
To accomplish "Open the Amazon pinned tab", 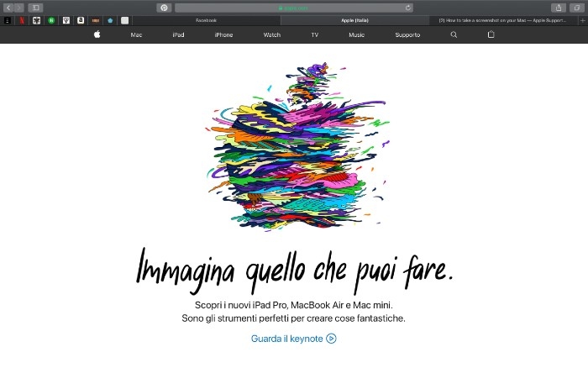I will click(81, 20).
